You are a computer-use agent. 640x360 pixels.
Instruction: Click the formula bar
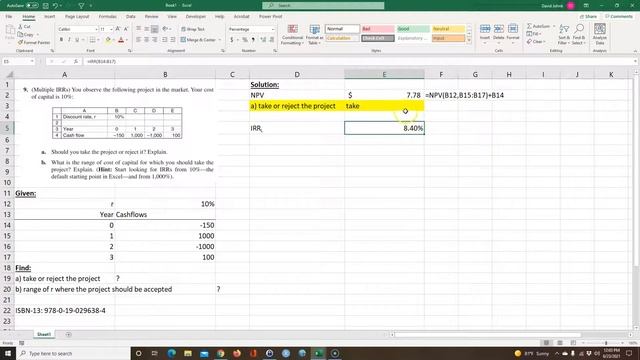click(x=359, y=62)
